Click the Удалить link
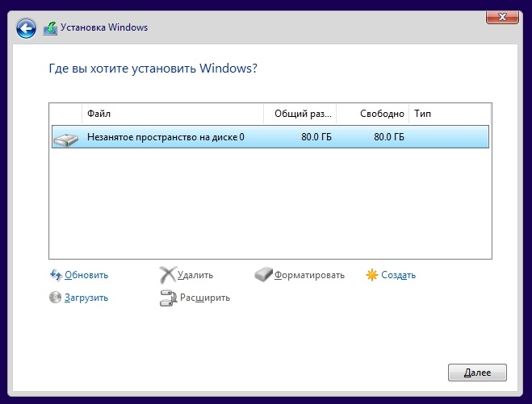Screen dimensions: 532x404 [195, 275]
